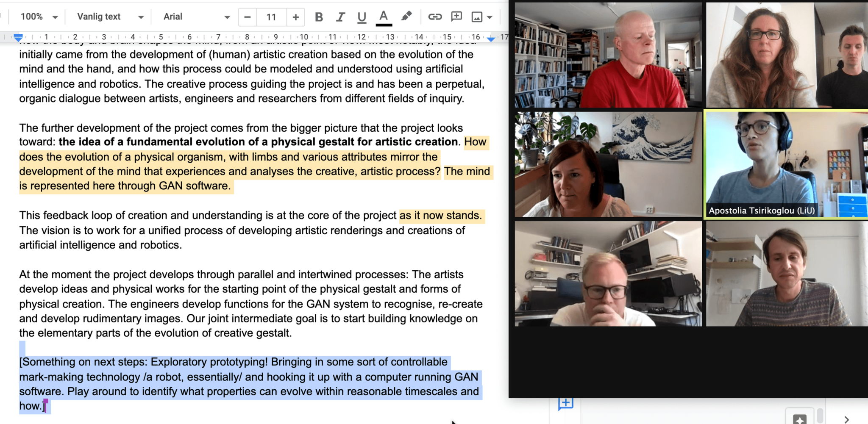Viewport: 868px width, 424px height.
Task: Select the highlight color marker tool
Action: pyautogui.click(x=406, y=17)
